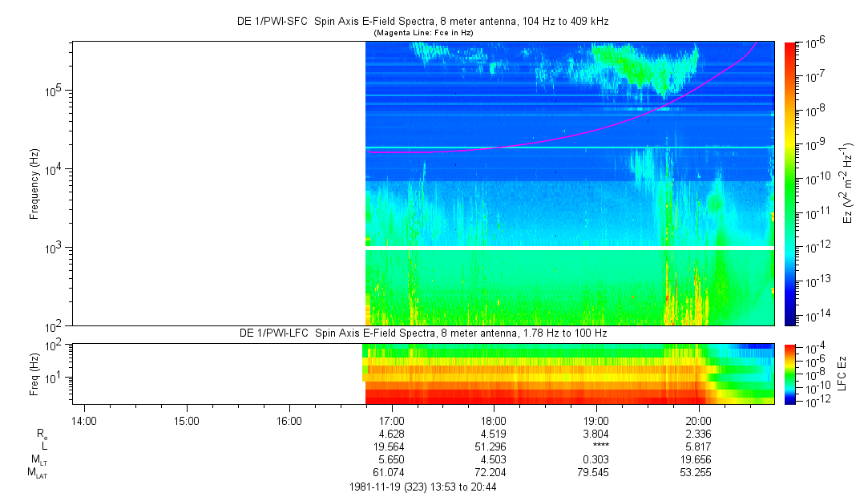The width and height of the screenshot is (868, 497).
Task: Click the 19:00 time axis tick label
Action: (596, 420)
